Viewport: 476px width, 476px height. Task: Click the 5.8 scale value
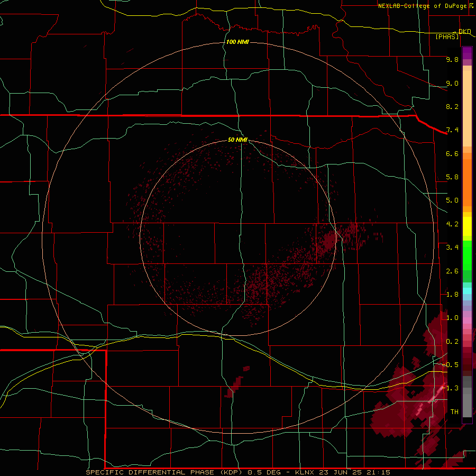pyautogui.click(x=452, y=177)
